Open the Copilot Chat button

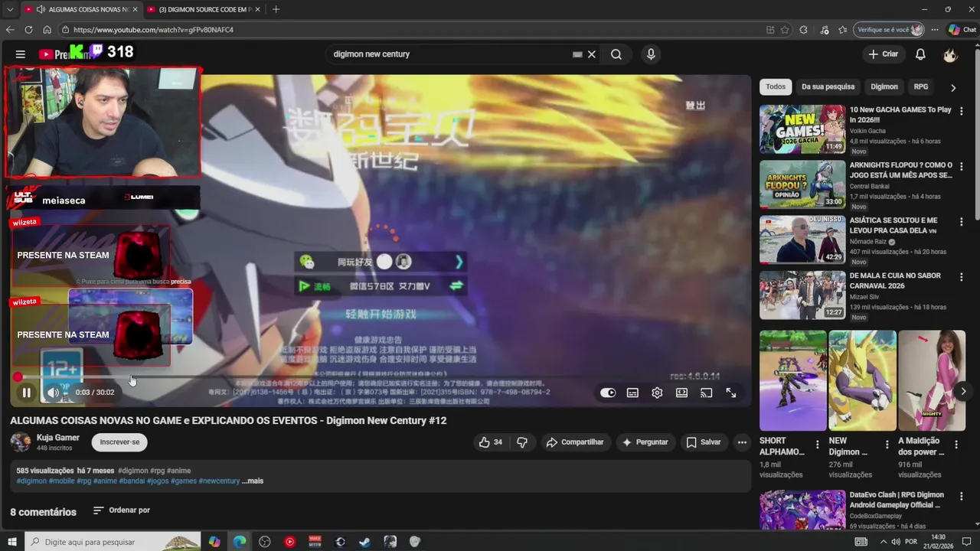coord(962,30)
